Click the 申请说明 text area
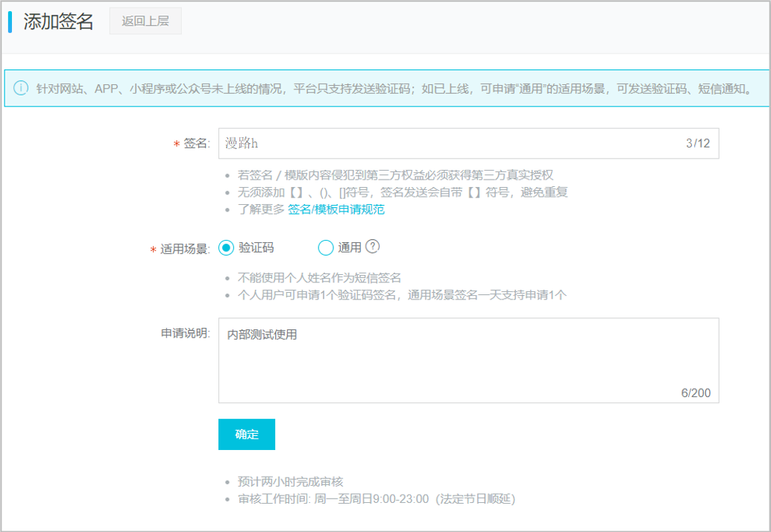771x532 pixels. [x=468, y=361]
